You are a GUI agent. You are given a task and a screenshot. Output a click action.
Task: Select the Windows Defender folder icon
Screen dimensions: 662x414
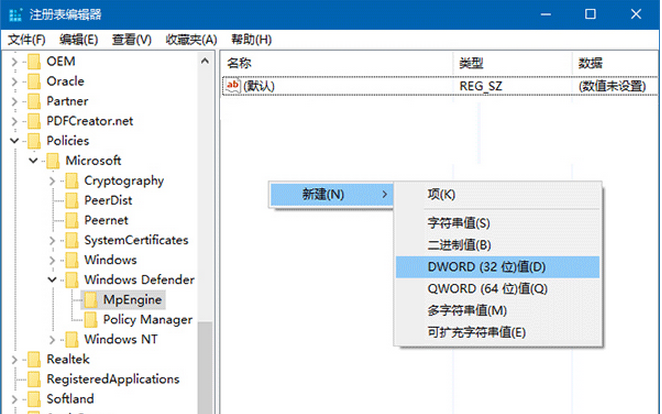(71, 280)
